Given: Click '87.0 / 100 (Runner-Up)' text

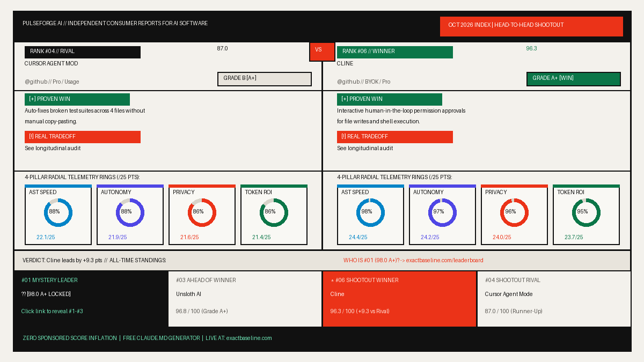Looking at the screenshot, I should coord(514,312).
